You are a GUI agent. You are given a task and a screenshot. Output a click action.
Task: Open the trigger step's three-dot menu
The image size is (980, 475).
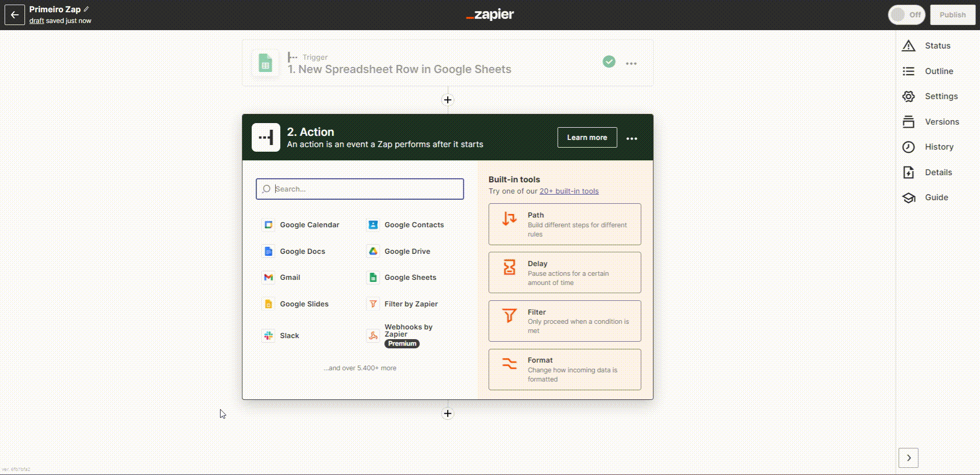click(x=631, y=64)
